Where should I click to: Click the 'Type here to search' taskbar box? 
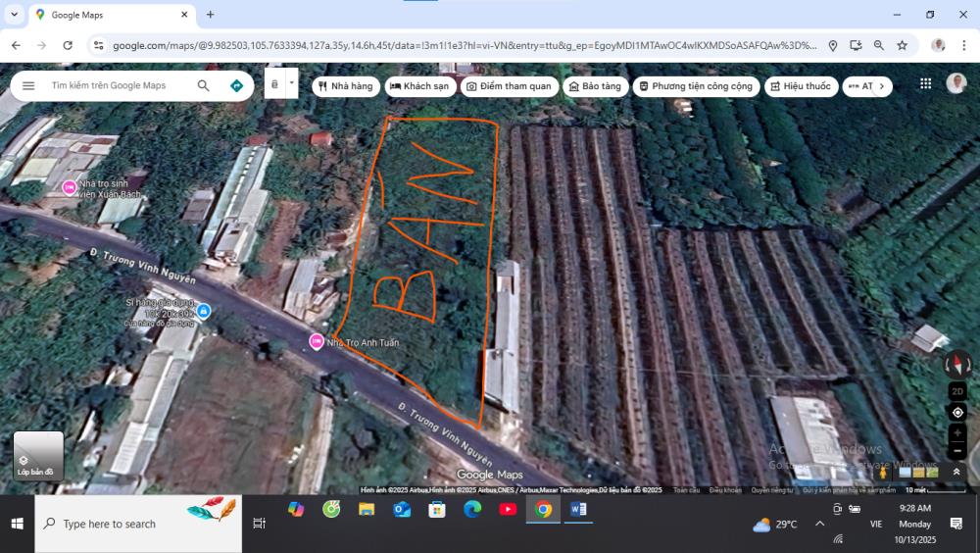click(x=138, y=524)
